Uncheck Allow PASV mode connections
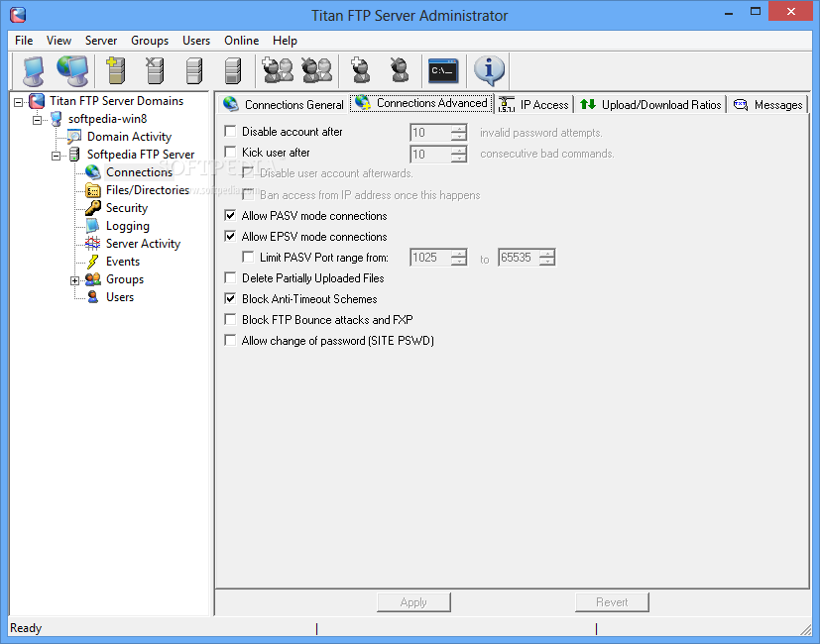This screenshot has width=820, height=644. coord(230,215)
